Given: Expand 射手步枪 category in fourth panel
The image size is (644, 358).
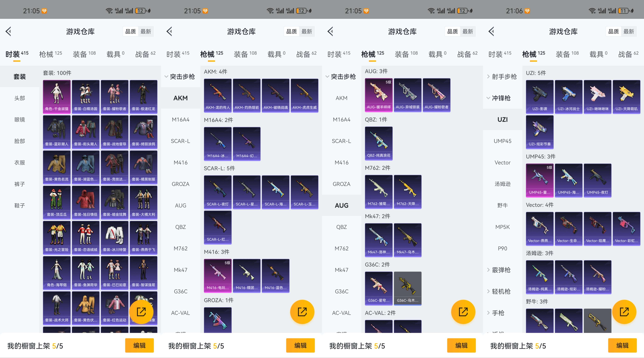Looking at the screenshot, I should tap(502, 76).
